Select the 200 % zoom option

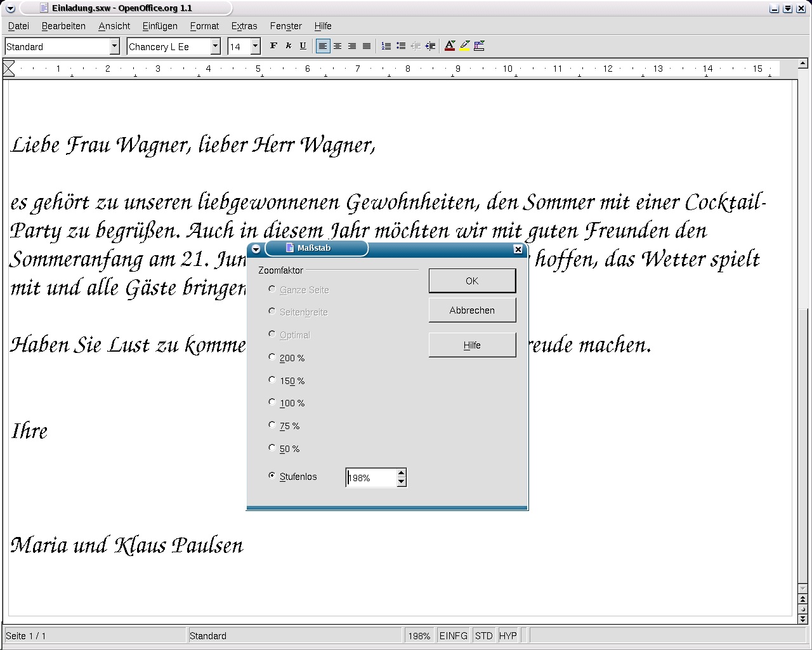coord(272,357)
